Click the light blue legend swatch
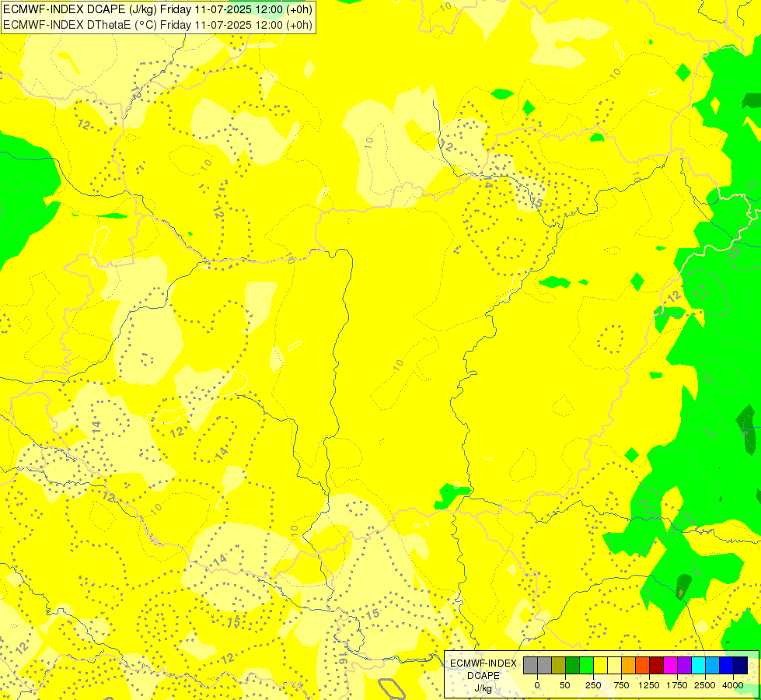The height and width of the screenshot is (700, 761). click(712, 665)
